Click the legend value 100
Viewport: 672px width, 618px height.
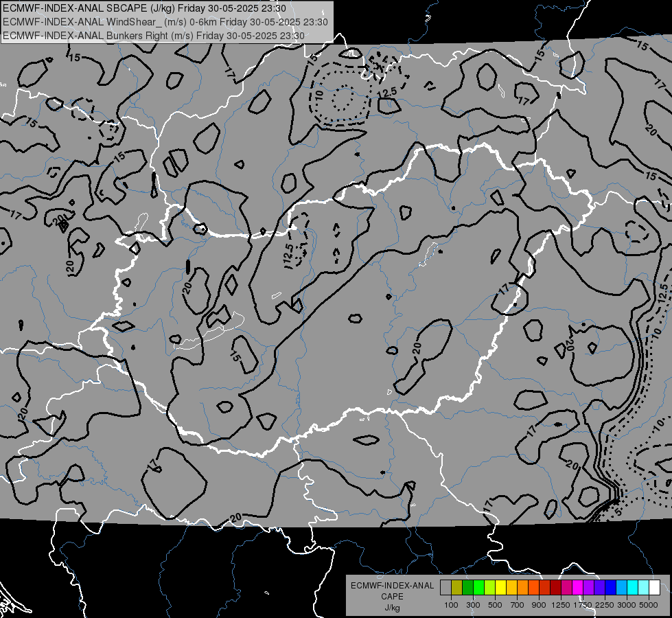pos(451,605)
